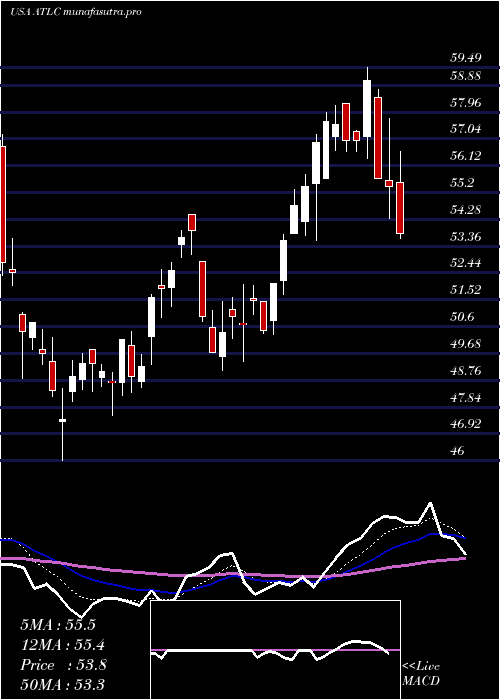The width and height of the screenshot is (500, 700).
Task: Click the 46 price axis label
Action: (x=458, y=450)
